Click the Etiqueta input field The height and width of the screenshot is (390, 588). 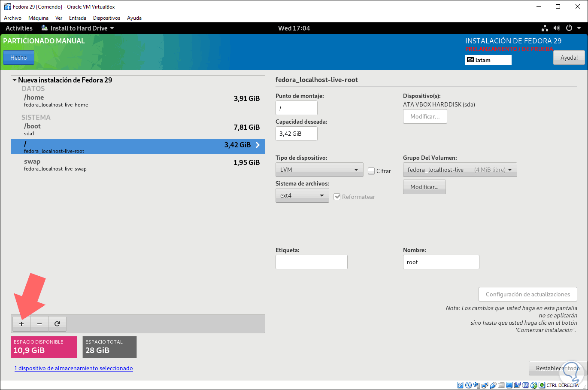point(312,262)
